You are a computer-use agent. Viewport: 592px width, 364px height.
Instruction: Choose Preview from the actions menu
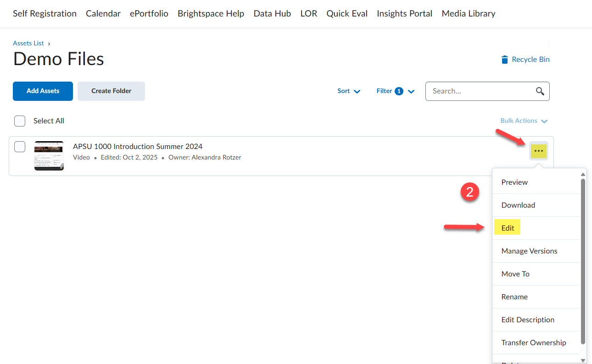click(x=514, y=182)
